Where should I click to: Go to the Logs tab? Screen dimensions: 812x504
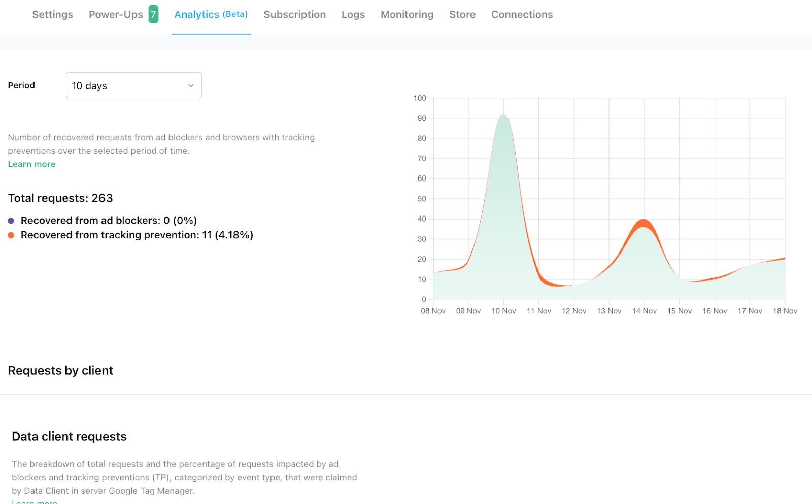(353, 14)
